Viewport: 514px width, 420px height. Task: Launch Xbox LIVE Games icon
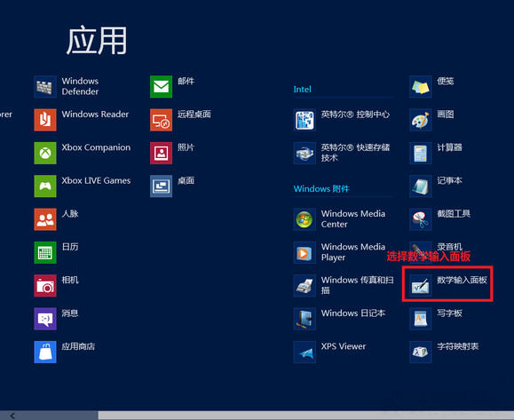(x=45, y=186)
